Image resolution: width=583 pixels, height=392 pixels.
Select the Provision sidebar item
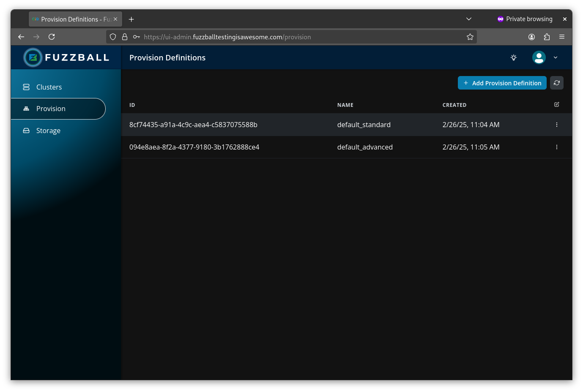point(58,109)
